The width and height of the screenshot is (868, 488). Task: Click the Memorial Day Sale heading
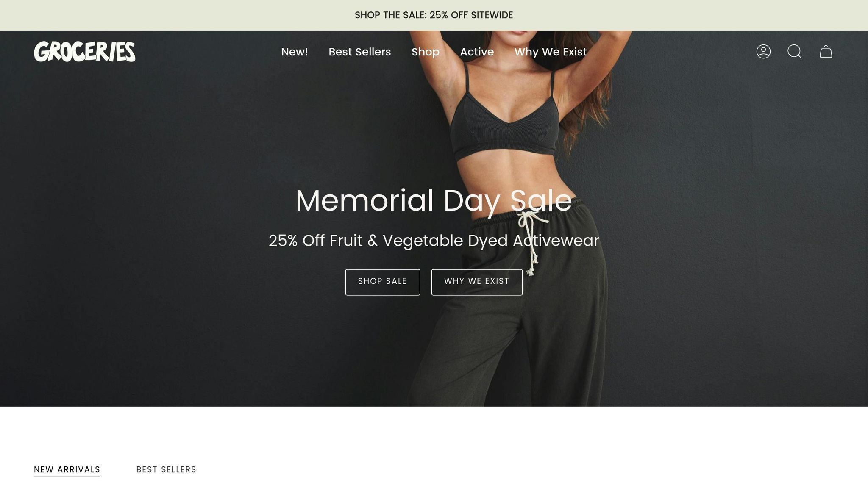[434, 200]
